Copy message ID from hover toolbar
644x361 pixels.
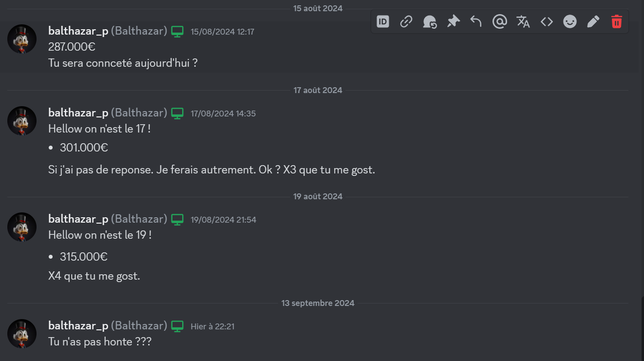[383, 21]
